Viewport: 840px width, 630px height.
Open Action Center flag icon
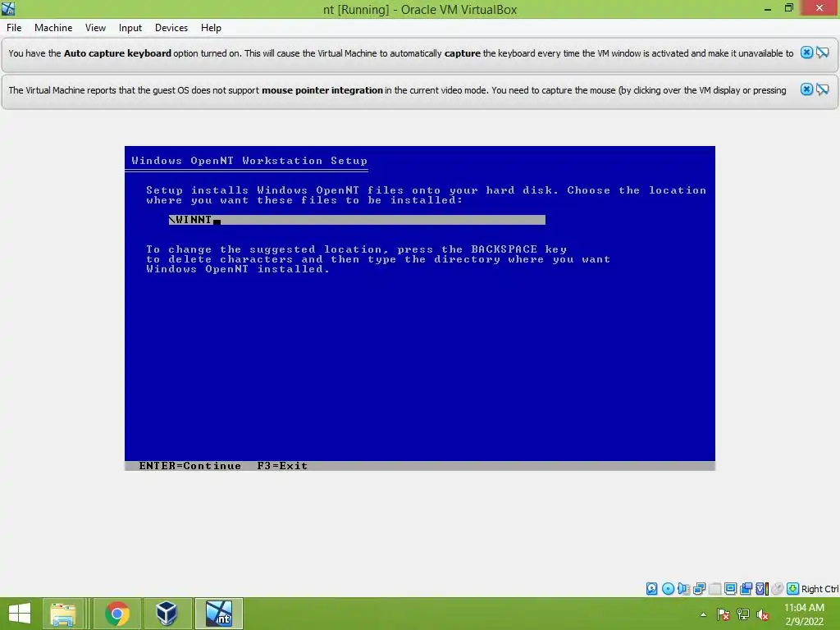coord(724,614)
